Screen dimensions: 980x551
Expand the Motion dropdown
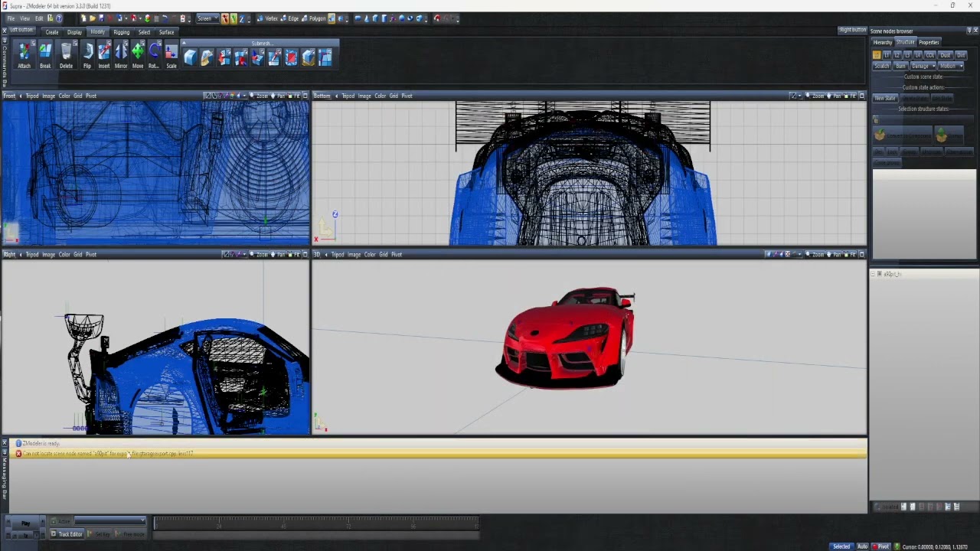pyautogui.click(x=950, y=66)
